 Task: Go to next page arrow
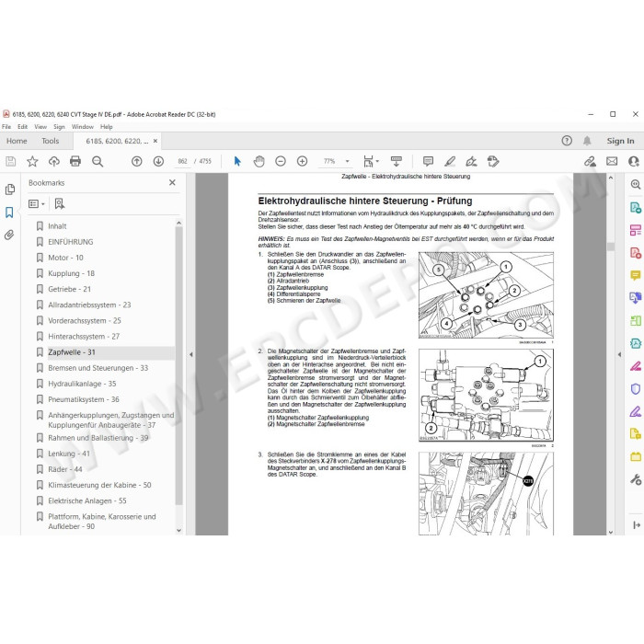click(158, 161)
